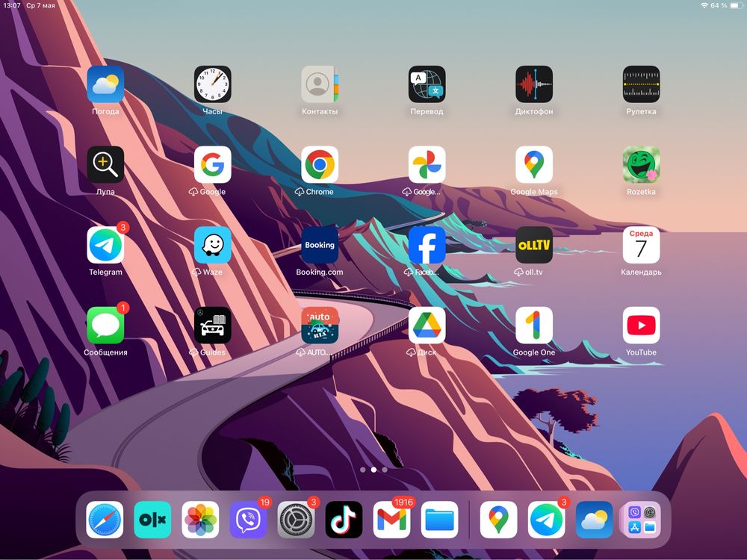Open recent Google Maps in the dock
Viewport: 747px width, 560px height.
pos(498,520)
